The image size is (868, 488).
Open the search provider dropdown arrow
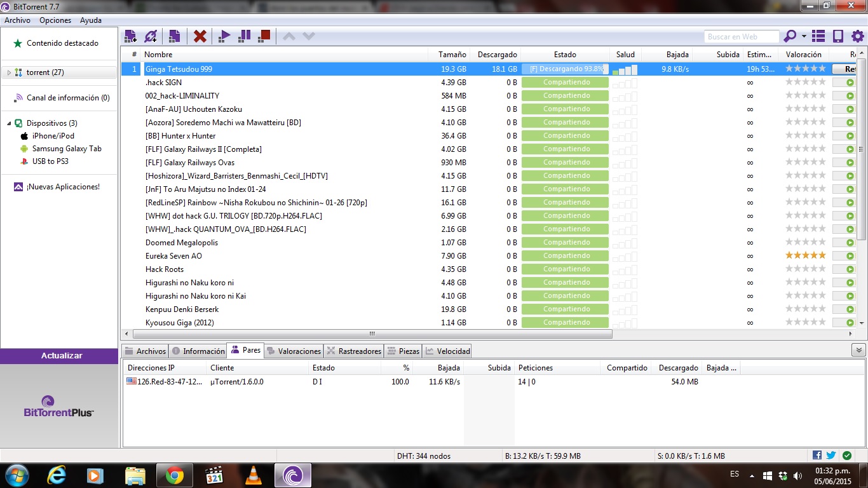coord(804,36)
